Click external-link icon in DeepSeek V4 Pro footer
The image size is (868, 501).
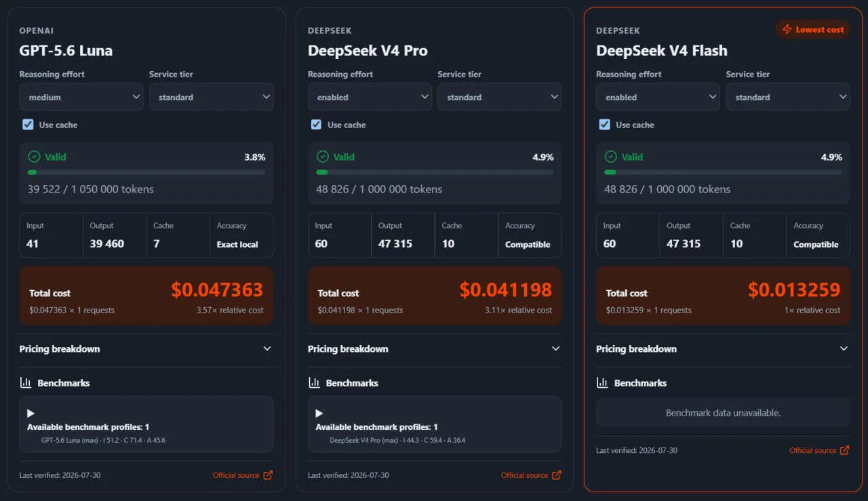[556, 475]
